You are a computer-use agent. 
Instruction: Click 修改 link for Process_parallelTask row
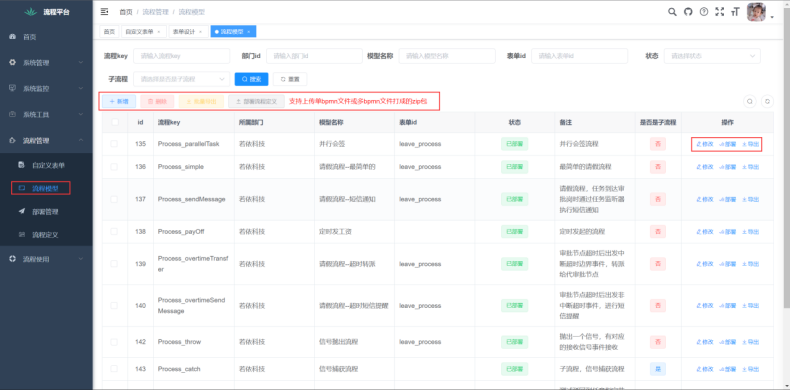click(705, 144)
